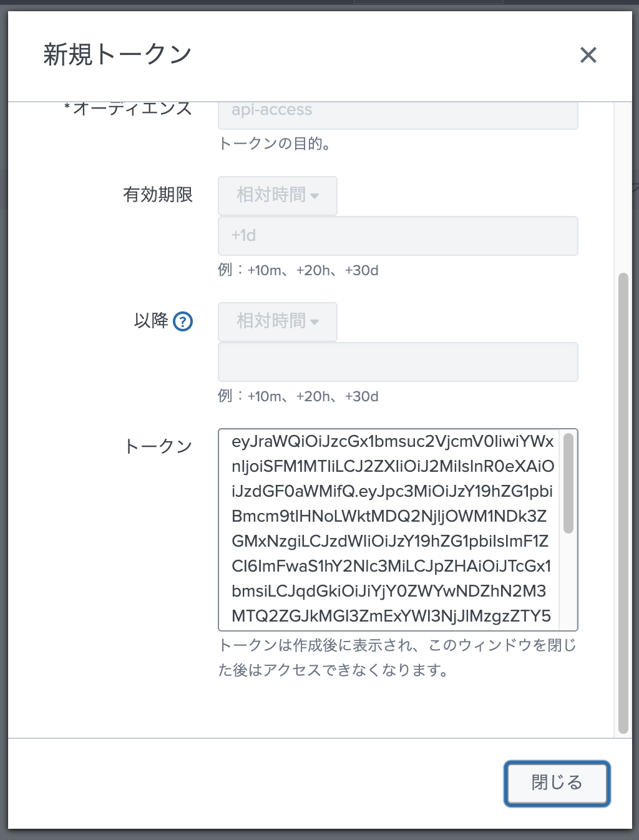The height and width of the screenshot is (840, 639).
Task: Click the question mark circle icon
Action: click(182, 321)
